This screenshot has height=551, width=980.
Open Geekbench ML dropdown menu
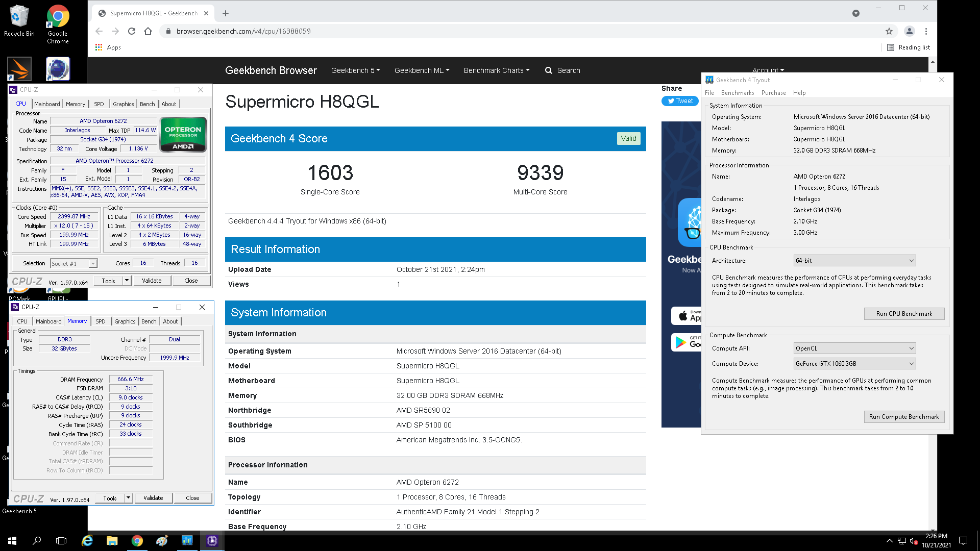[422, 70]
